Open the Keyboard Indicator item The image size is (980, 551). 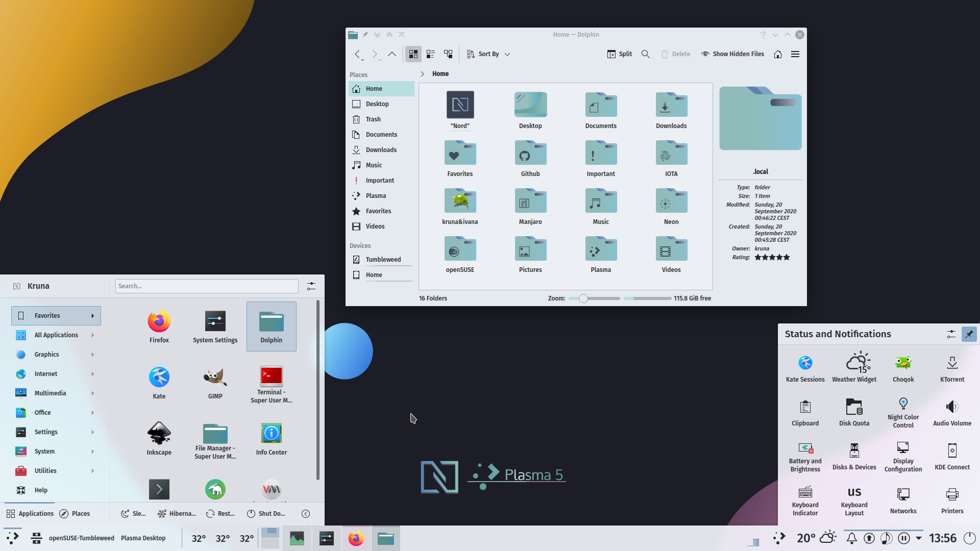pos(805,500)
